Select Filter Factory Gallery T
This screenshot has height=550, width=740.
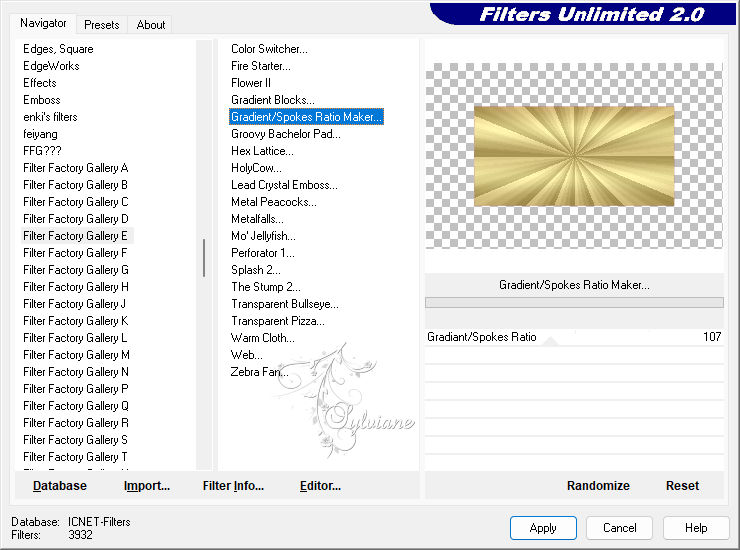click(x=75, y=457)
